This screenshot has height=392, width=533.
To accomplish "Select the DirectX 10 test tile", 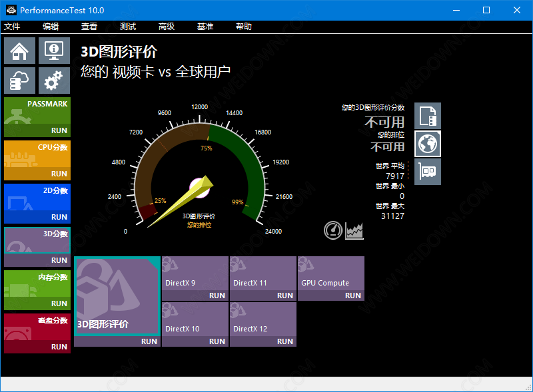I will point(195,319).
